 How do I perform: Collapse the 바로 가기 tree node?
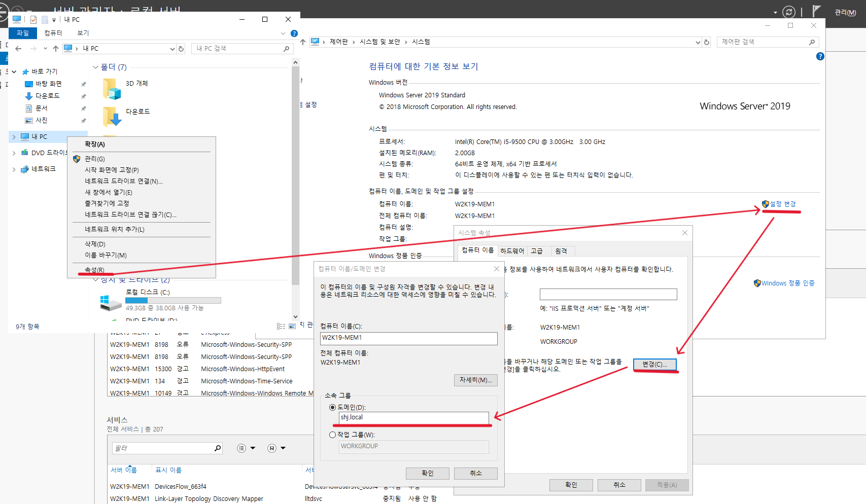tap(14, 72)
